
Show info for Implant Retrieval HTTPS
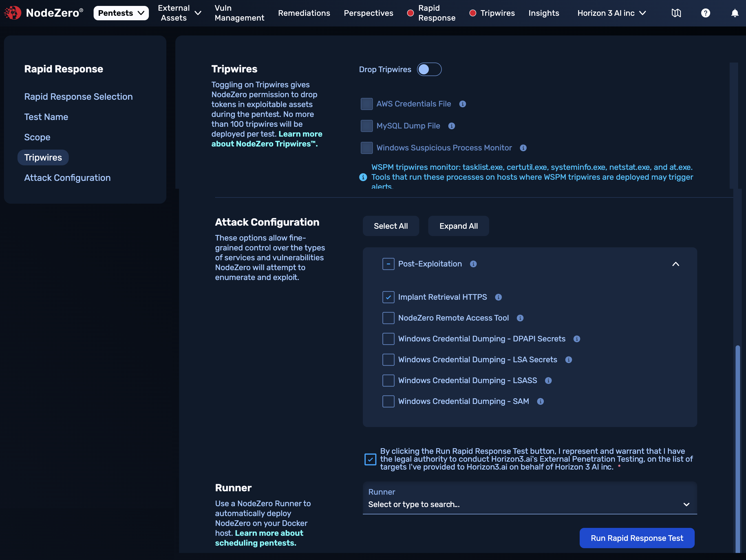(x=498, y=297)
